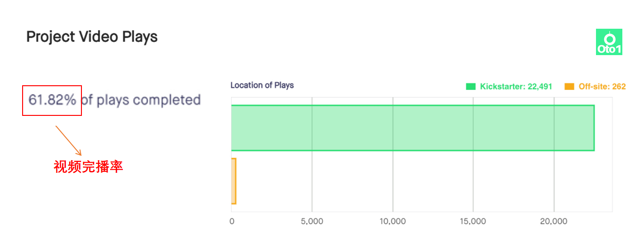Click the 'of plays completed' text
This screenshot has width=644, height=252.
click(141, 100)
